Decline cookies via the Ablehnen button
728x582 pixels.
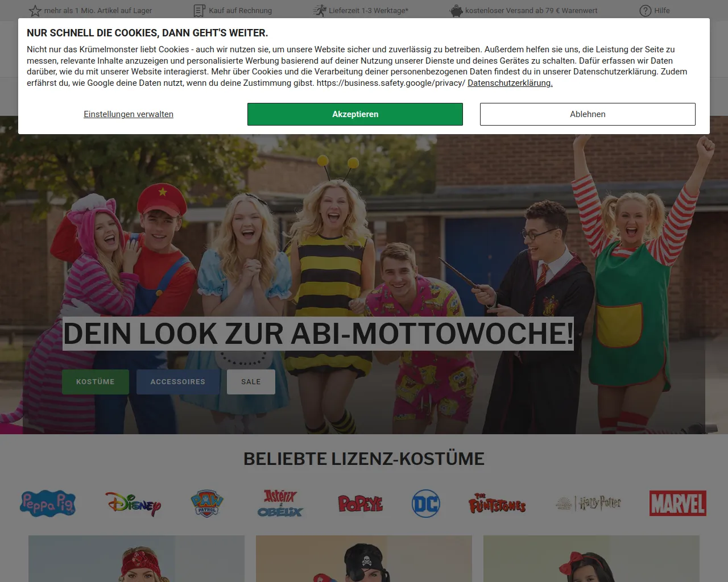click(x=588, y=114)
